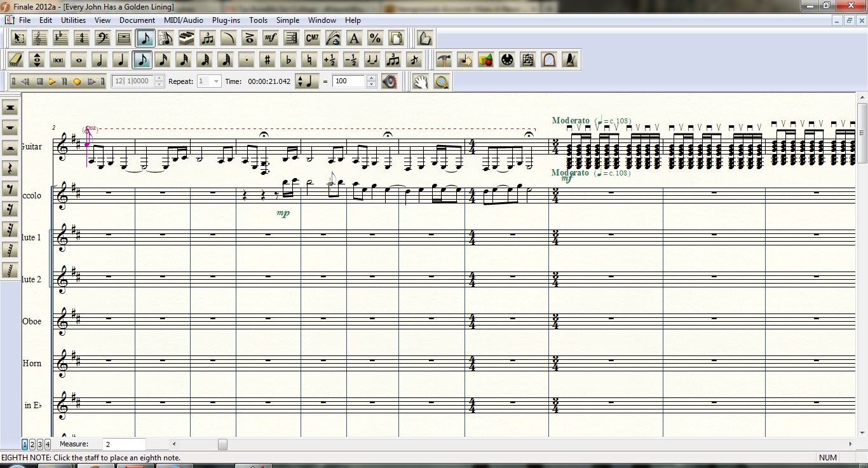The image size is (868, 468).
Task: Open the Document menu
Action: (x=137, y=20)
